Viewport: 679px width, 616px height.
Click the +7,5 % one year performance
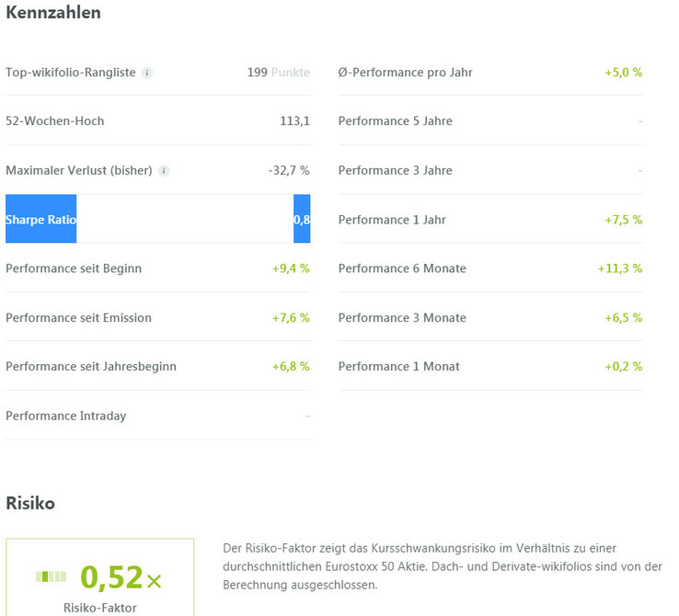pos(624,220)
